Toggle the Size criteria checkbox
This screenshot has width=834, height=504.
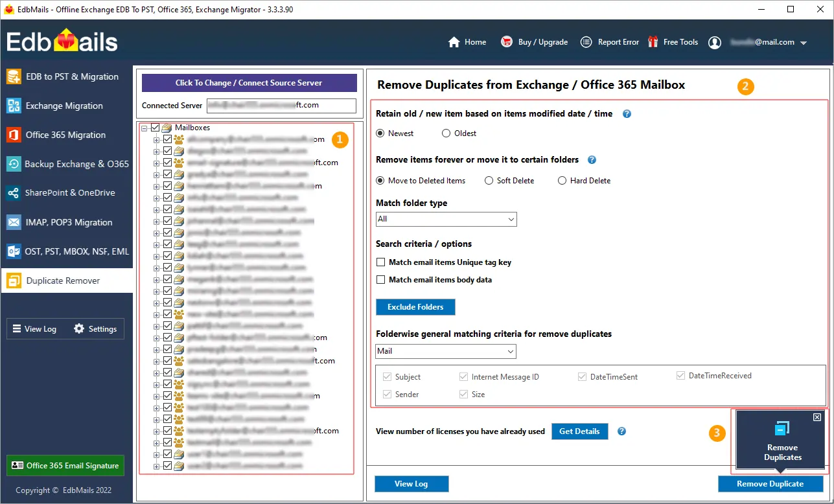(x=463, y=395)
